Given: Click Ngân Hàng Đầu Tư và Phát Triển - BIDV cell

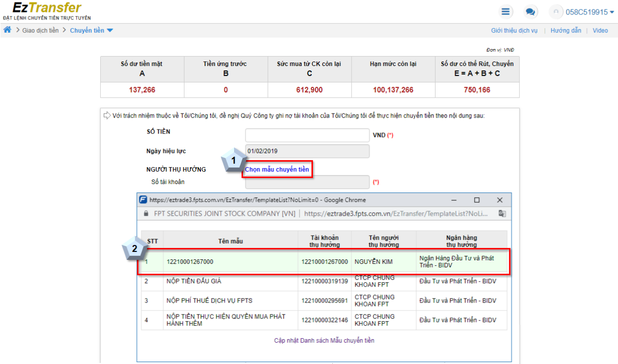Looking at the screenshot, I should (x=461, y=261).
